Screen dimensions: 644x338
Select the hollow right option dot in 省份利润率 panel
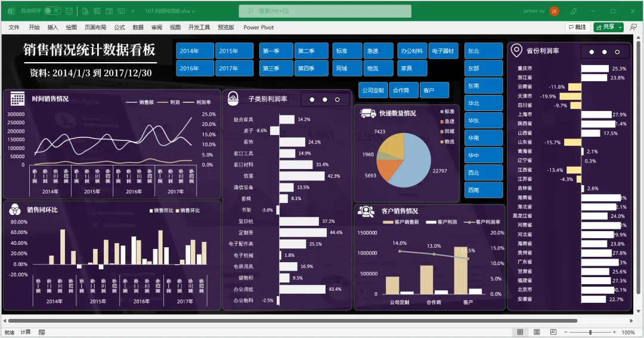tap(617, 52)
